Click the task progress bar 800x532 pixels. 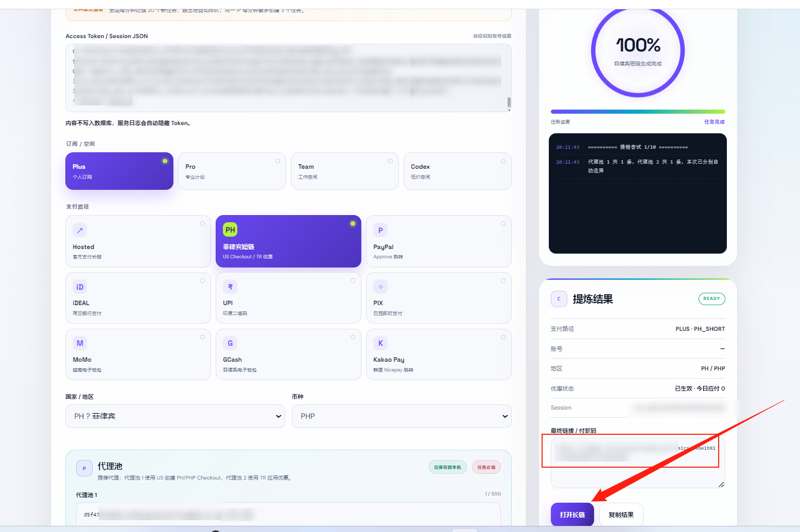pos(638,112)
